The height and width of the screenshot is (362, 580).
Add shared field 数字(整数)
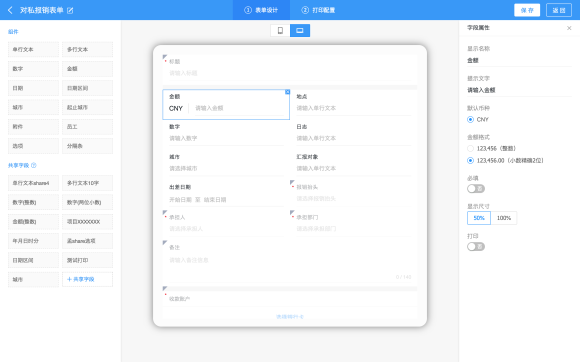(33, 202)
